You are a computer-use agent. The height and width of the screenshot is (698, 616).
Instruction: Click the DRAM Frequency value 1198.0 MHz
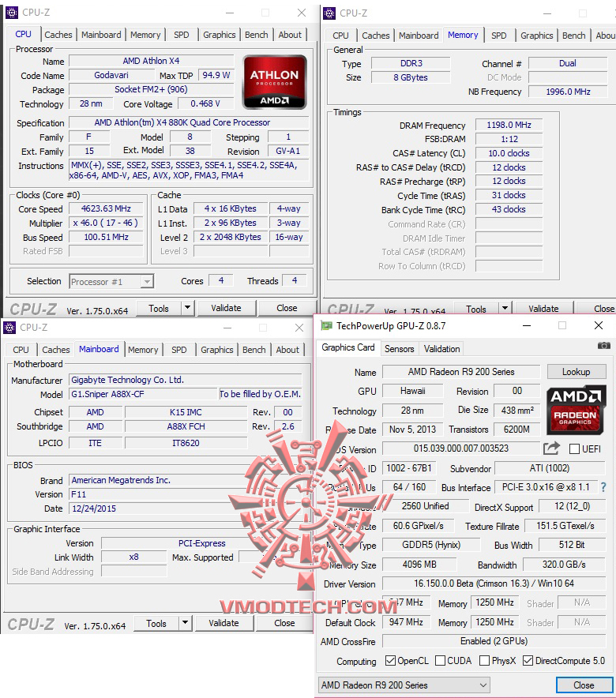(509, 125)
